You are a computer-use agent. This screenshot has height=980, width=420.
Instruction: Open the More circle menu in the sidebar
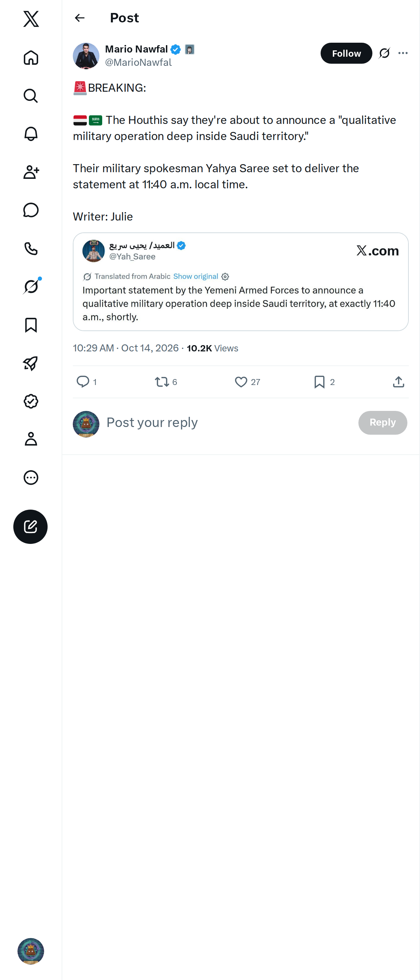click(x=31, y=477)
